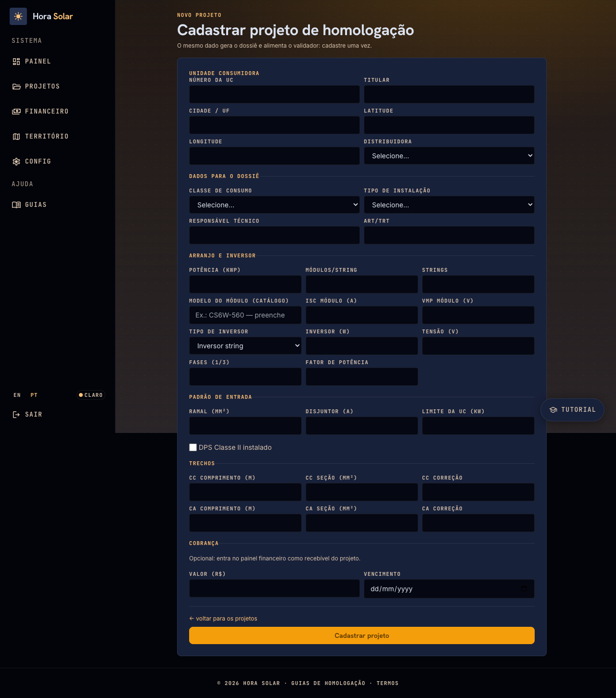
Task: Focus the Responsável técnico field
Action: (274, 235)
